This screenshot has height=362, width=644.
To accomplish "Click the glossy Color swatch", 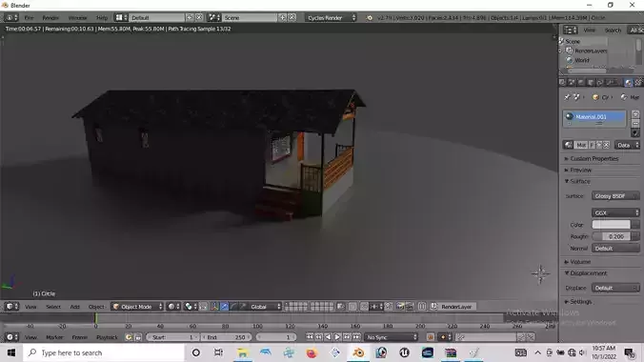I will [611, 225].
